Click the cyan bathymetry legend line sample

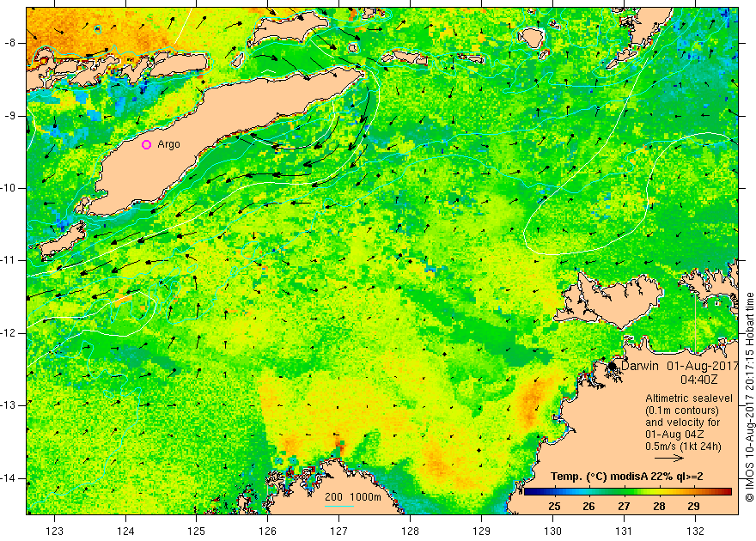[x=339, y=505]
